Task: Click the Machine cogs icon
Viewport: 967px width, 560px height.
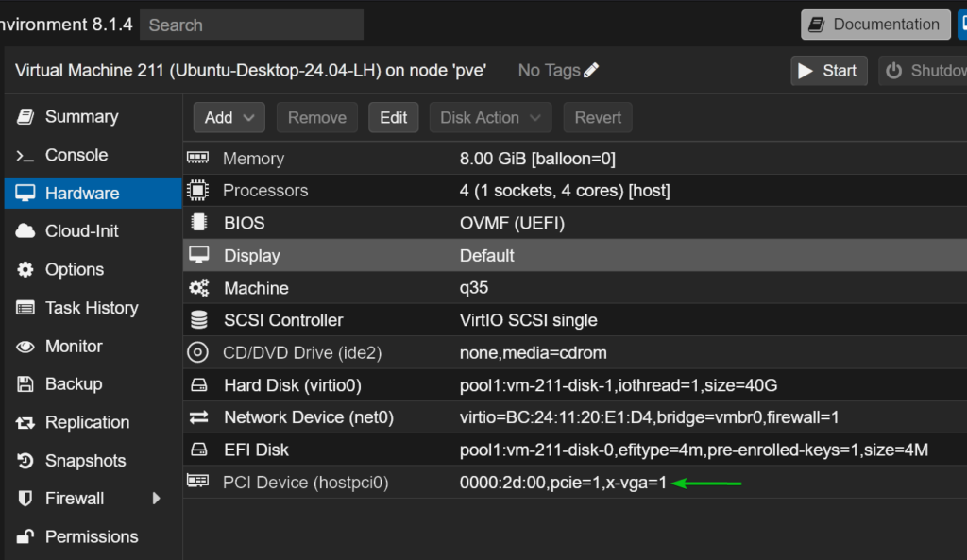Action: point(198,287)
